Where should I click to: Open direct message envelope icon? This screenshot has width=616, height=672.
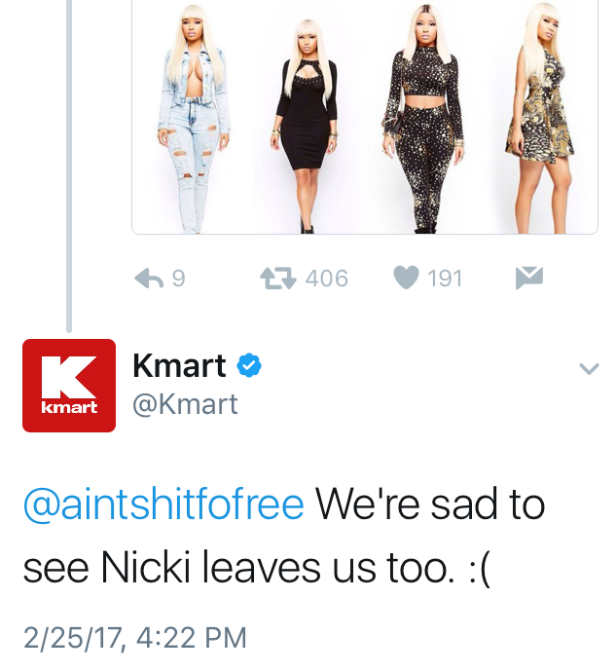click(529, 278)
